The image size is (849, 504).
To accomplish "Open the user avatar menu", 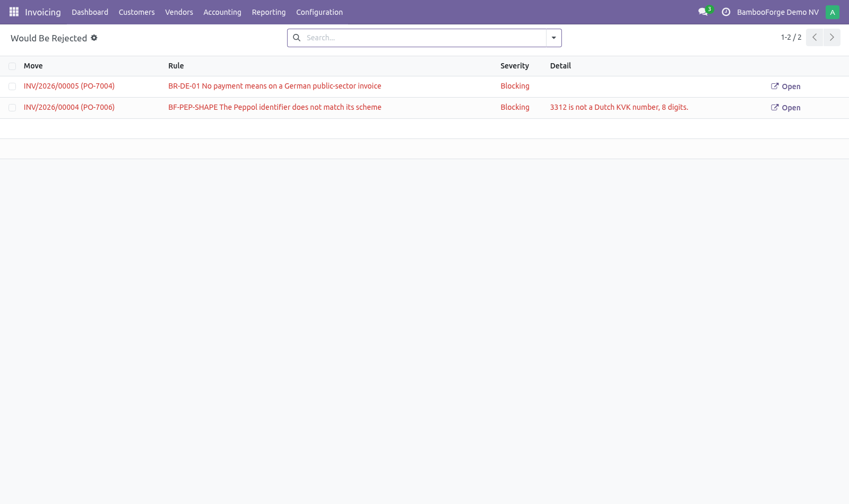I will click(x=833, y=12).
